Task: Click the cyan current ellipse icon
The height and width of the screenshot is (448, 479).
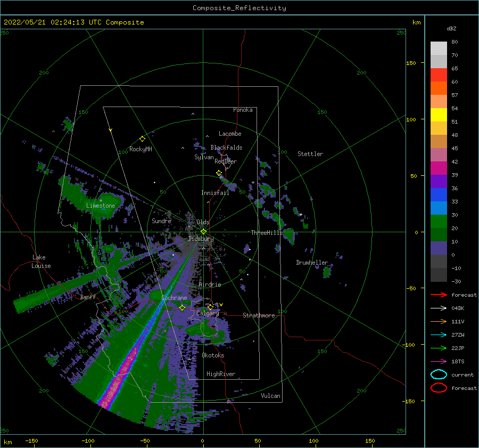Action: coord(439,374)
